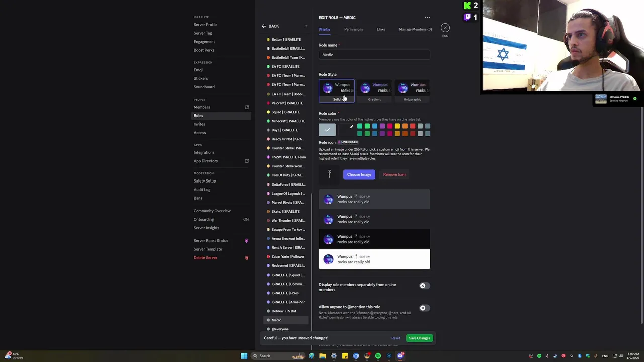Click the ENG language indicator in tray
644x362 pixels.
tap(605, 356)
